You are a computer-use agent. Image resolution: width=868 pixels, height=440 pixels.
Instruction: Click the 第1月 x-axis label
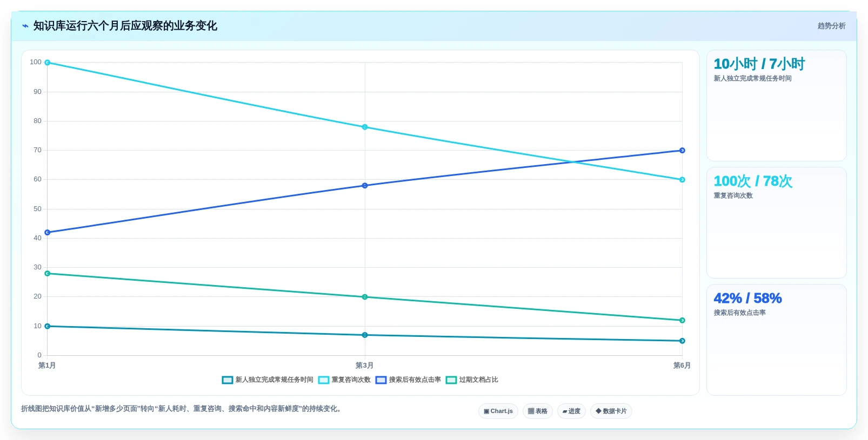47,365
